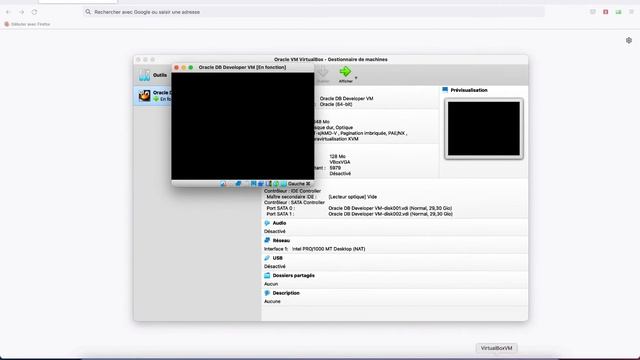Click the greyed-out down-arrow toolbar icon
The width and height of the screenshot is (640, 360).
(x=323, y=72)
